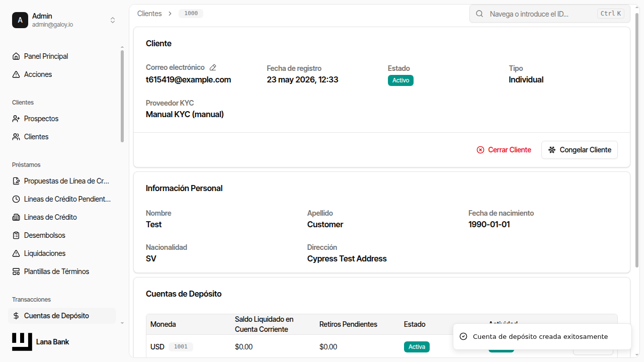Viewport: 644px width, 362px height.
Task: Click the Prospectos user-plus icon
Action: [16, 119]
